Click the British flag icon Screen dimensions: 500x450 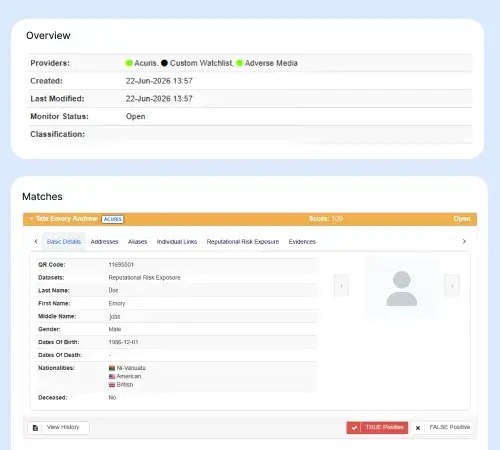coord(112,385)
